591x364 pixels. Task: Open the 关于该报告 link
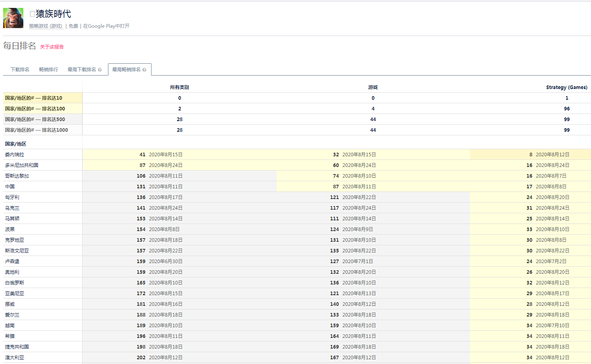[x=52, y=47]
